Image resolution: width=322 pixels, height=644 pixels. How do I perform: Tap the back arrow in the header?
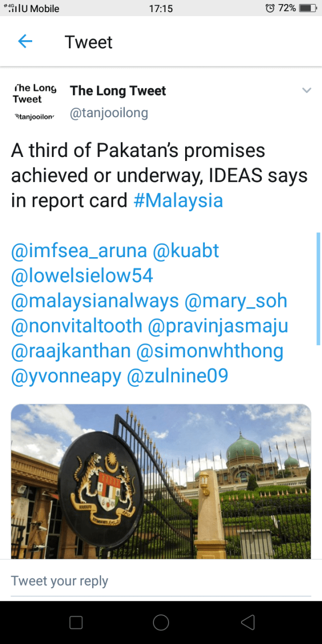pyautogui.click(x=25, y=42)
